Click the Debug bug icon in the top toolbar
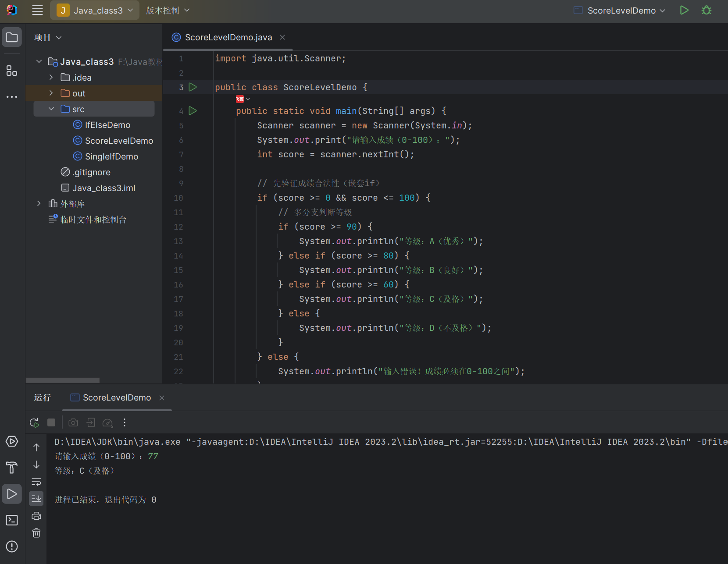Viewport: 728px width, 564px height. click(706, 11)
